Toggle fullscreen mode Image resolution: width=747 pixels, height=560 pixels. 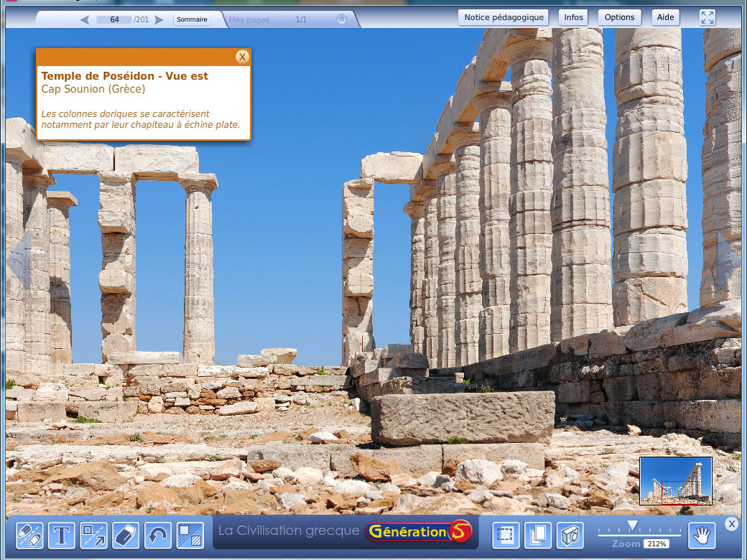[x=707, y=18]
